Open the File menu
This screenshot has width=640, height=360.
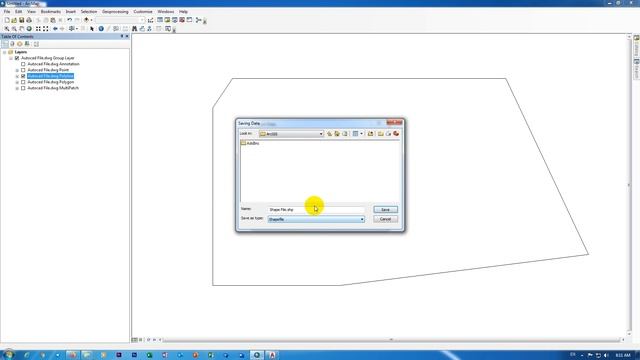coord(7,12)
